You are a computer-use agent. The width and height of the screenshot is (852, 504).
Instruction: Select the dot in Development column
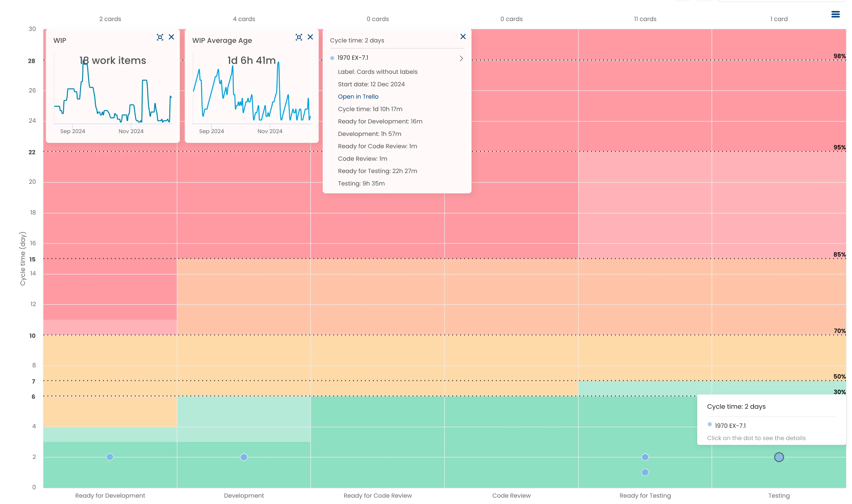tap(244, 457)
